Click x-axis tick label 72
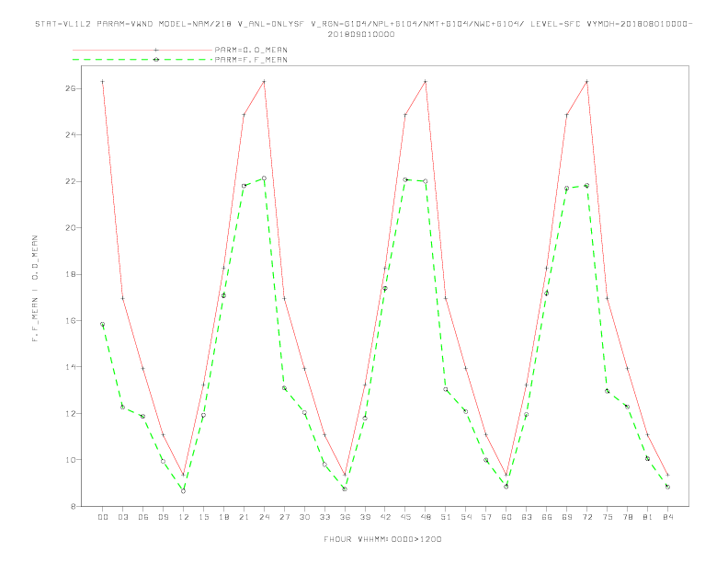The image size is (728, 563). click(x=587, y=517)
